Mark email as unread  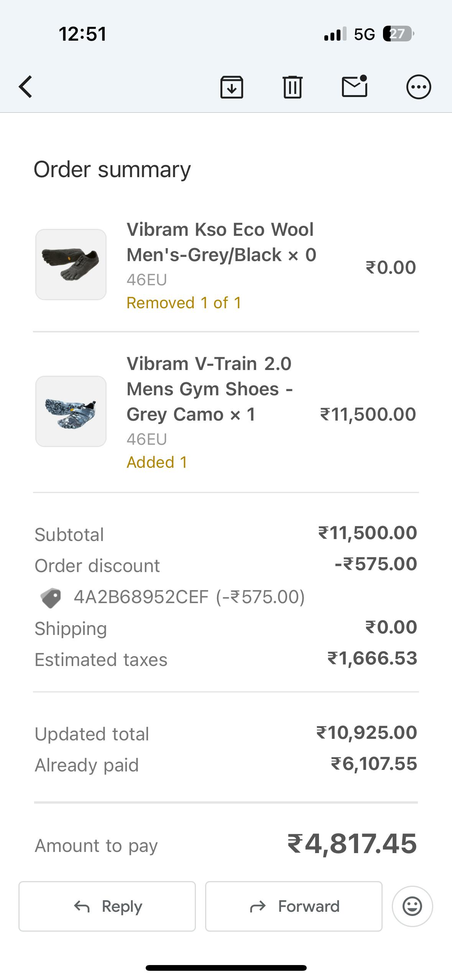tap(354, 86)
